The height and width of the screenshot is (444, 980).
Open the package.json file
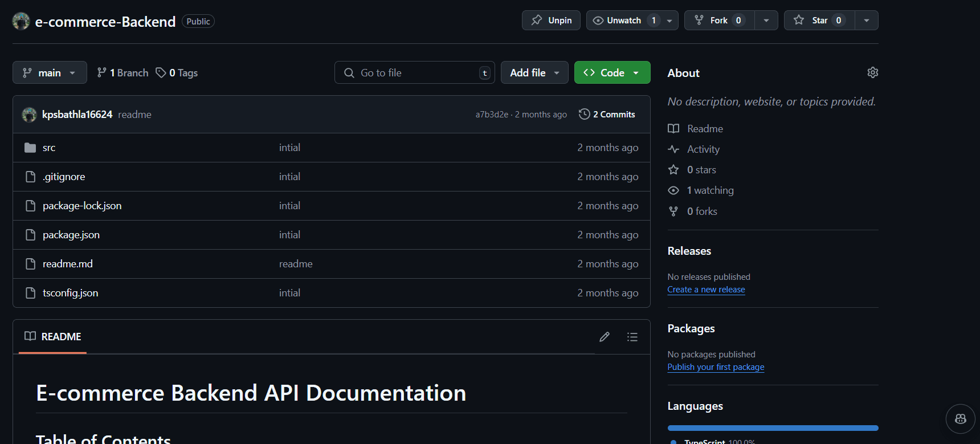[x=71, y=235]
